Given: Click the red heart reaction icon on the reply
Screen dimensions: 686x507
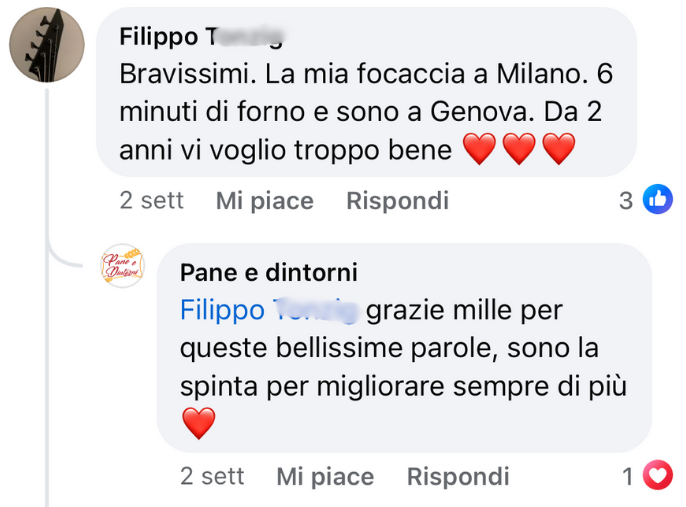Looking at the screenshot, I should (657, 476).
